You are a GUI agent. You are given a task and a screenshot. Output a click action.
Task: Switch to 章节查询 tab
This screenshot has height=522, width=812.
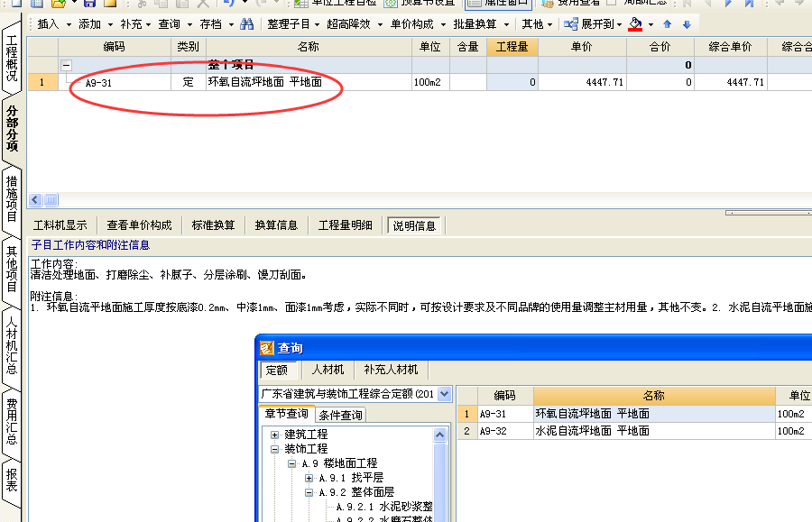click(286, 414)
